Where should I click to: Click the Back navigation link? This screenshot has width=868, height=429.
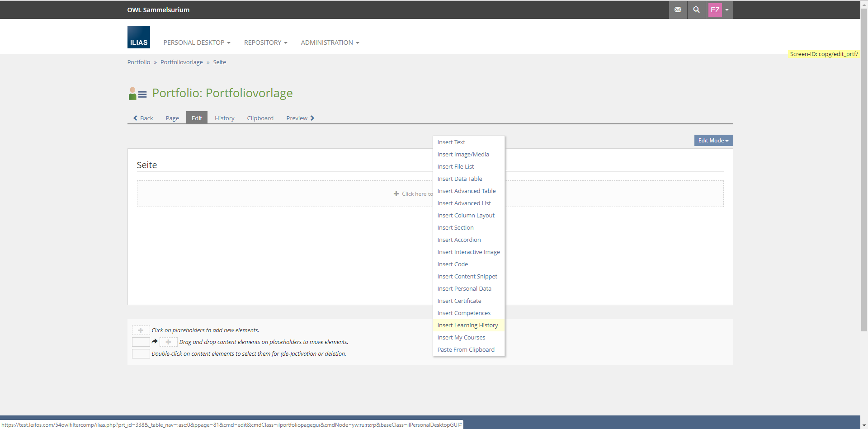click(143, 118)
